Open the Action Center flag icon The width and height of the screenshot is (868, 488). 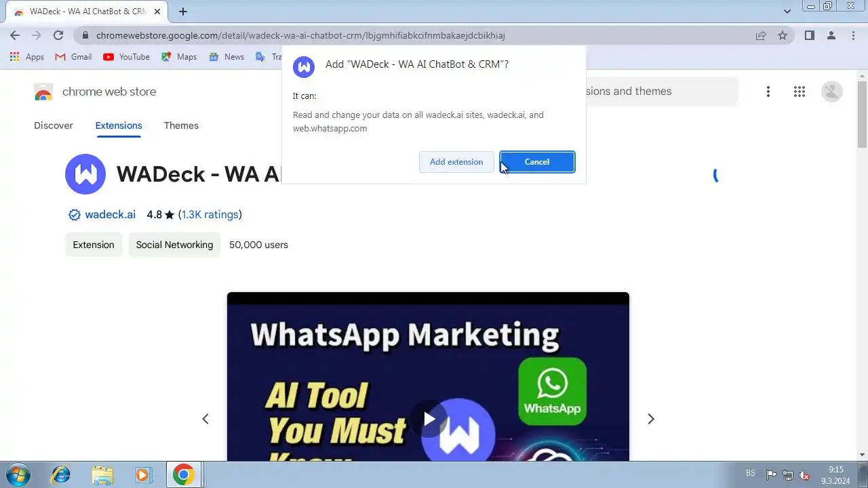click(772, 475)
